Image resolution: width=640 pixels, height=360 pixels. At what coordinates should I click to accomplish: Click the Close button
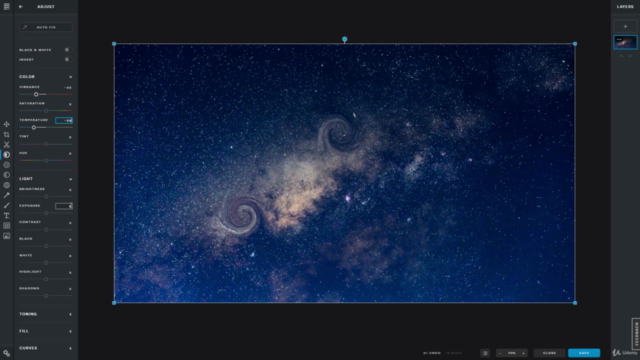pyautogui.click(x=549, y=353)
